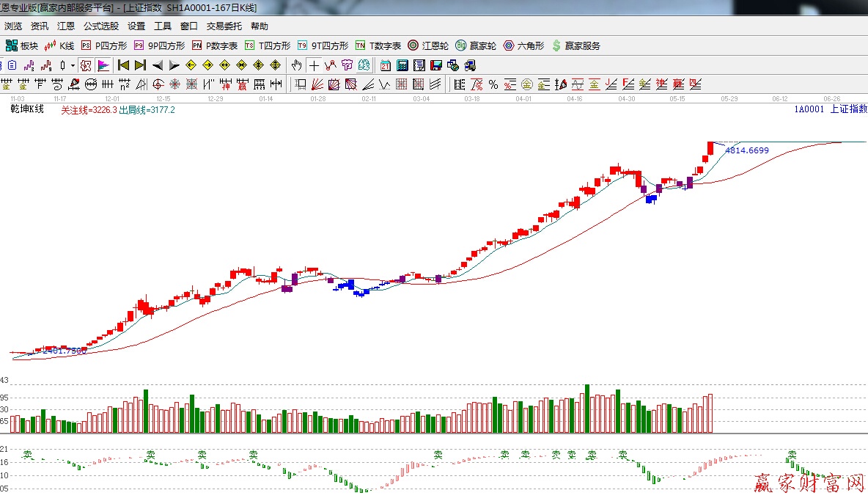Open the 公式选股 menu
This screenshot has width=868, height=501.
100,26
